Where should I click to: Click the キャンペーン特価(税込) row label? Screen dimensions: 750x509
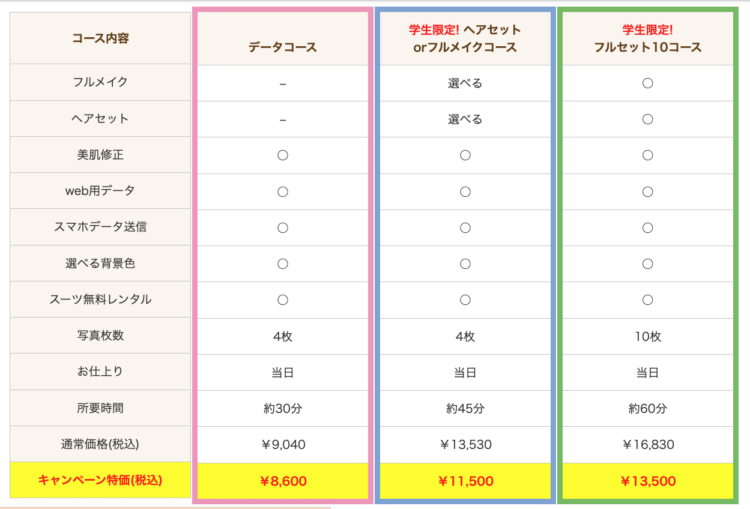[100, 480]
